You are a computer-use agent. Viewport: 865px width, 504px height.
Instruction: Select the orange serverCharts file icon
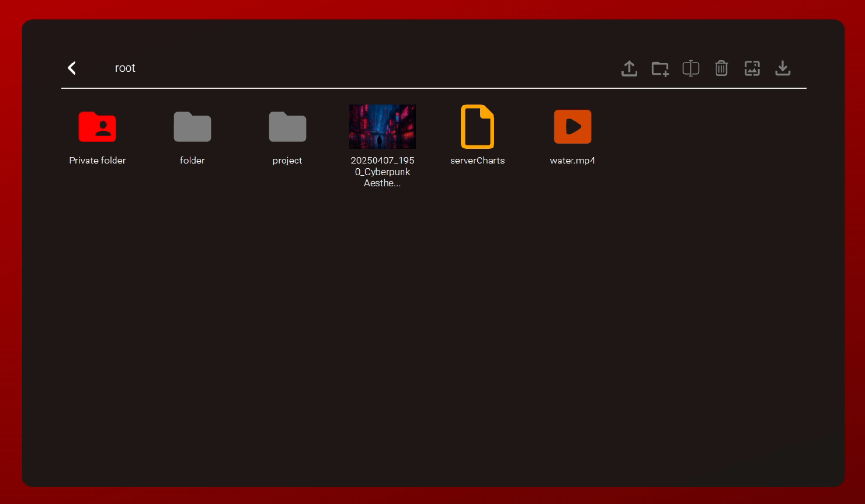pyautogui.click(x=477, y=127)
